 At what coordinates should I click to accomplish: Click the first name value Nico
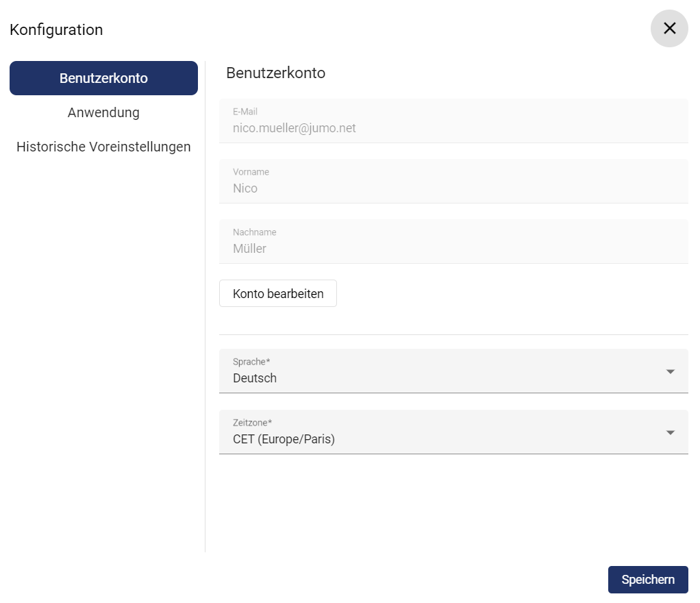click(x=245, y=188)
